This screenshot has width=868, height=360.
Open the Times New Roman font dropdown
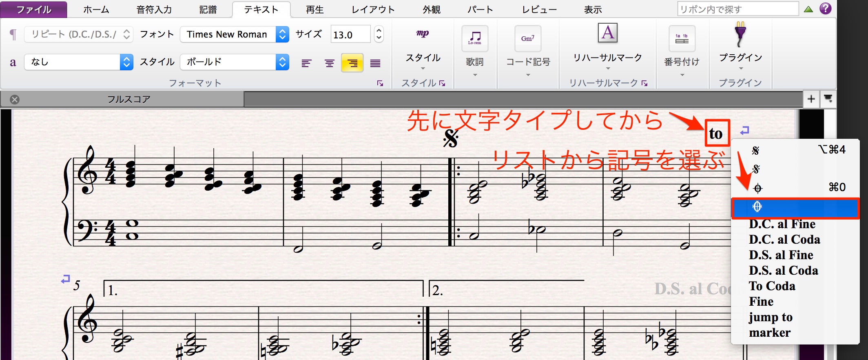coord(235,34)
